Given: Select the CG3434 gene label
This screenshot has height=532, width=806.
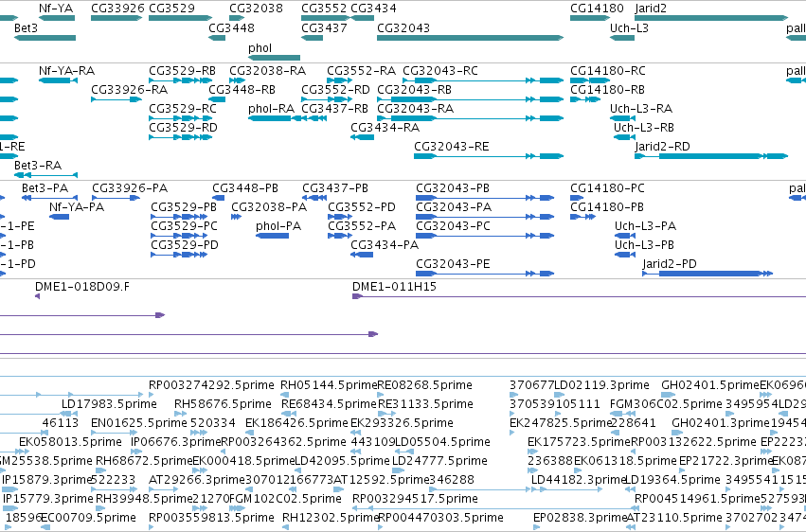Looking at the screenshot, I should [x=373, y=9].
